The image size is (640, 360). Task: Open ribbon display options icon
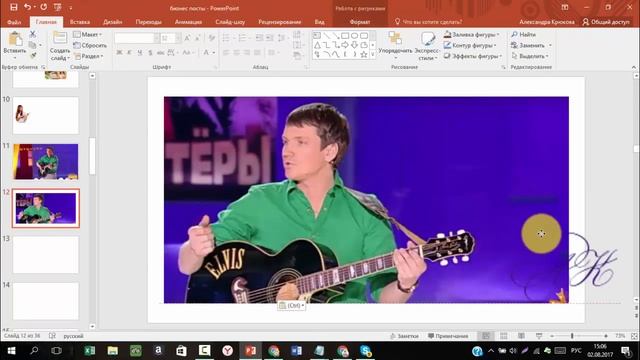565,7
